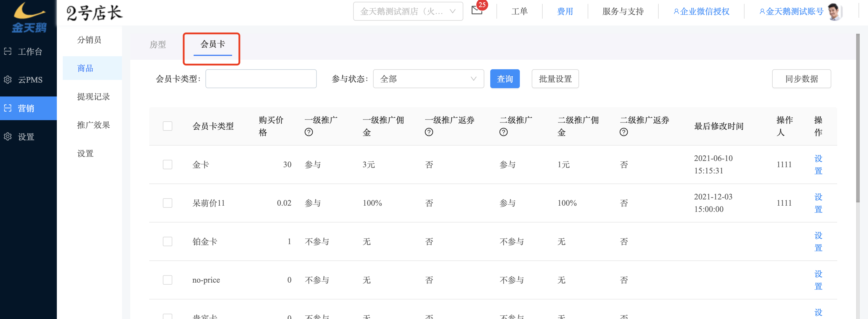
Task: Check the 铂金卡 row checkbox
Action: (168, 241)
